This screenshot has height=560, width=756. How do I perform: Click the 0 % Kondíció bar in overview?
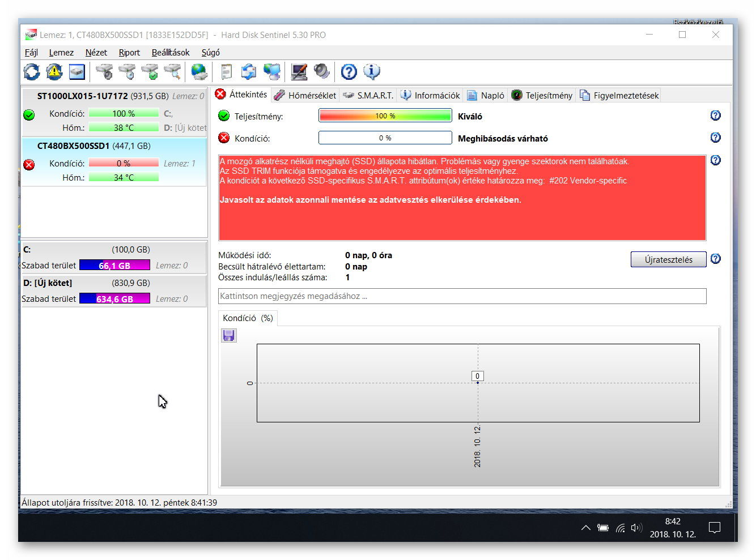(385, 138)
